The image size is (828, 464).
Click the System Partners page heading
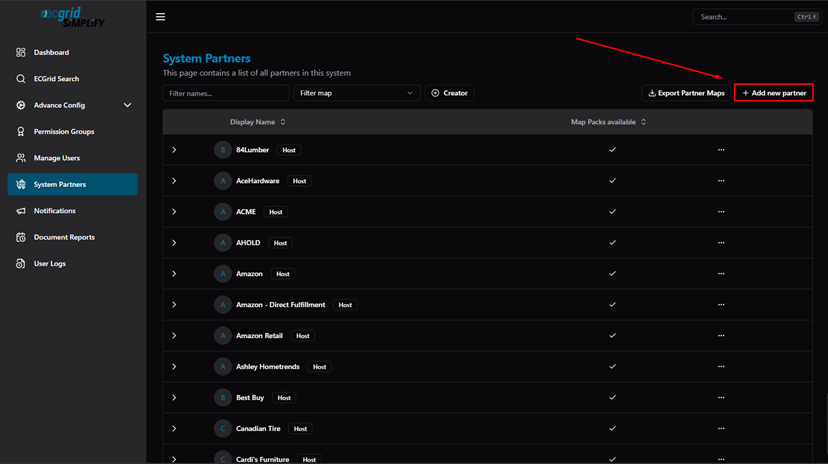206,59
